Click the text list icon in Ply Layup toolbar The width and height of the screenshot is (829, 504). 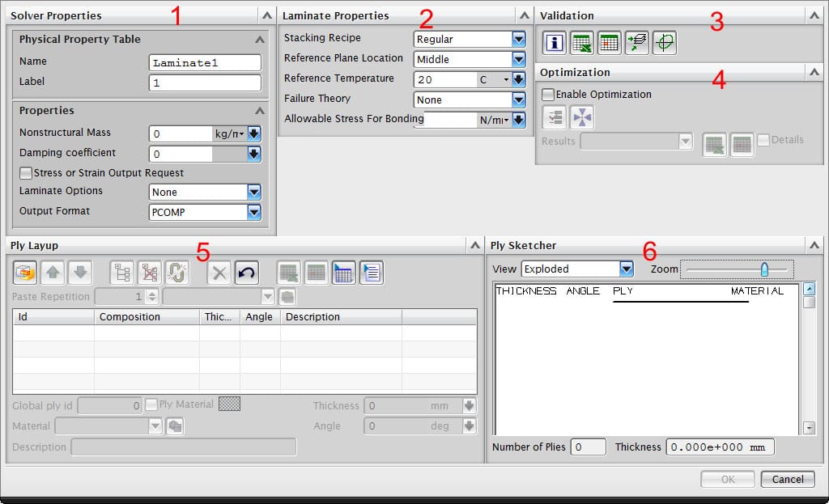pos(371,273)
